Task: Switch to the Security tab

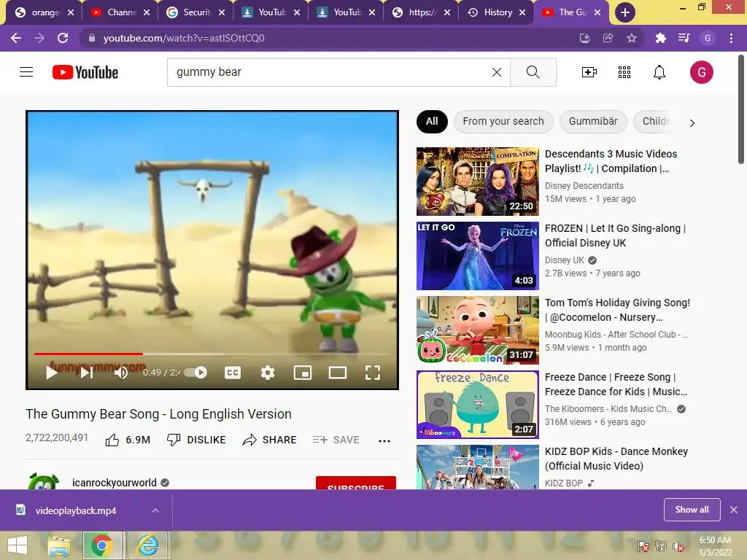Action: click(x=195, y=12)
